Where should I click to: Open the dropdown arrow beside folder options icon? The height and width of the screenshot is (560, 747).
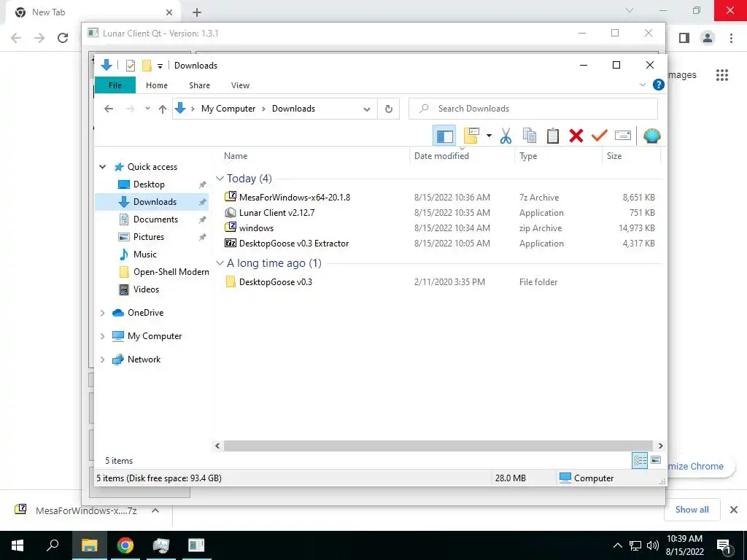pyautogui.click(x=489, y=136)
